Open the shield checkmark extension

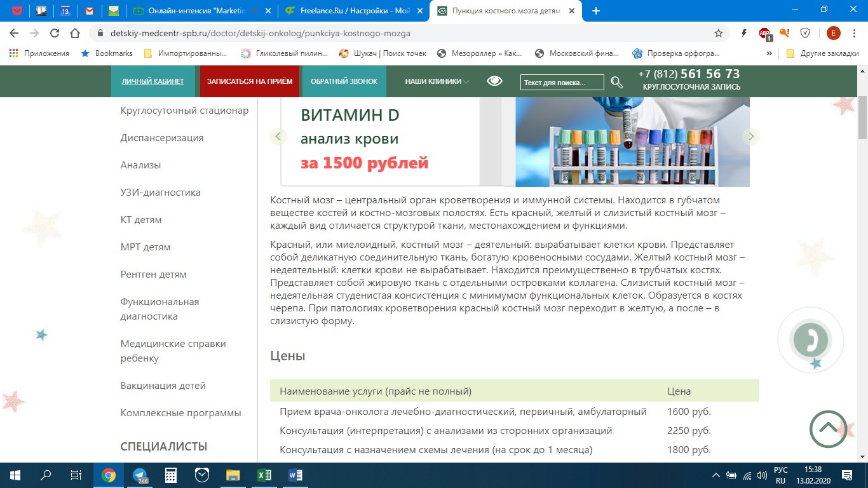point(805,33)
